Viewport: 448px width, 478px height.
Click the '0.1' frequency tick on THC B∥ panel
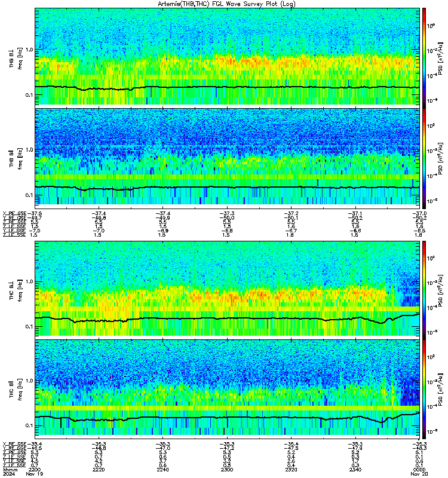pyautogui.click(x=29, y=425)
